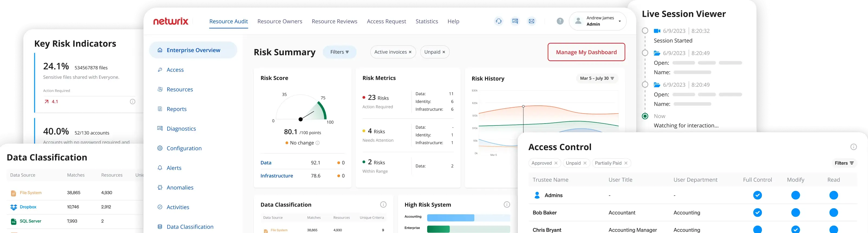Open the Dropbox data source link

click(28, 207)
